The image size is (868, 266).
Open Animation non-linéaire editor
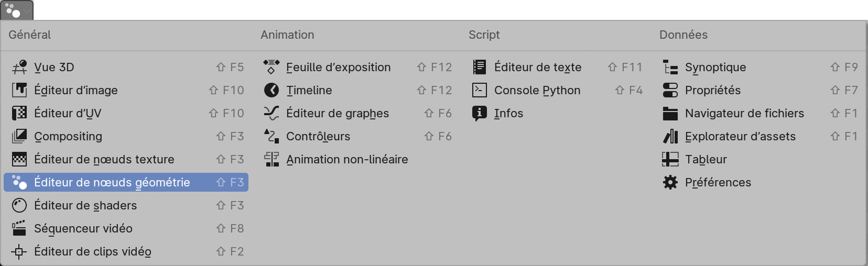tap(346, 159)
